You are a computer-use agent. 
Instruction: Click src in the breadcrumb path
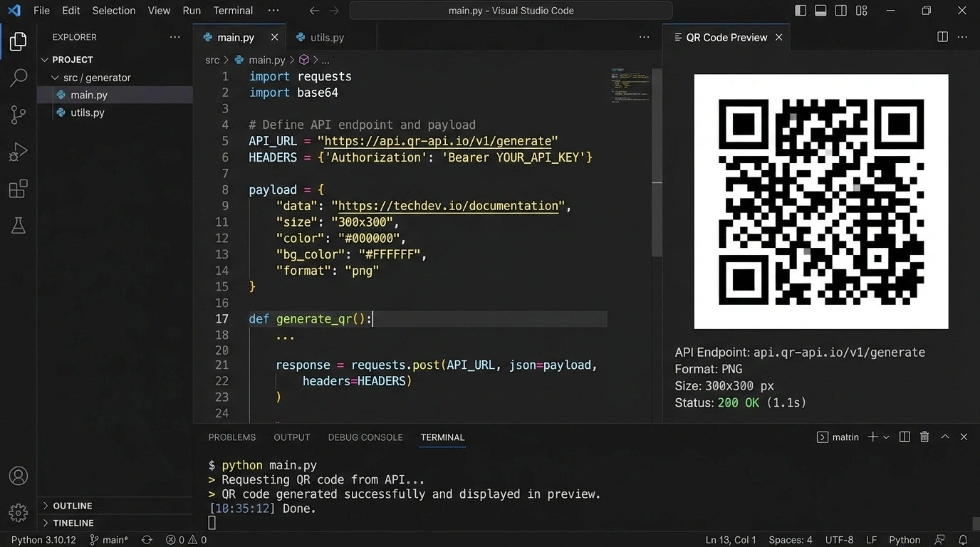click(x=212, y=60)
